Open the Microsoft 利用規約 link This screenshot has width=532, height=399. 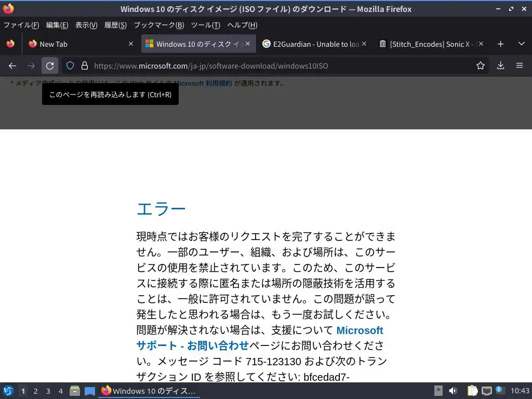tap(203, 83)
